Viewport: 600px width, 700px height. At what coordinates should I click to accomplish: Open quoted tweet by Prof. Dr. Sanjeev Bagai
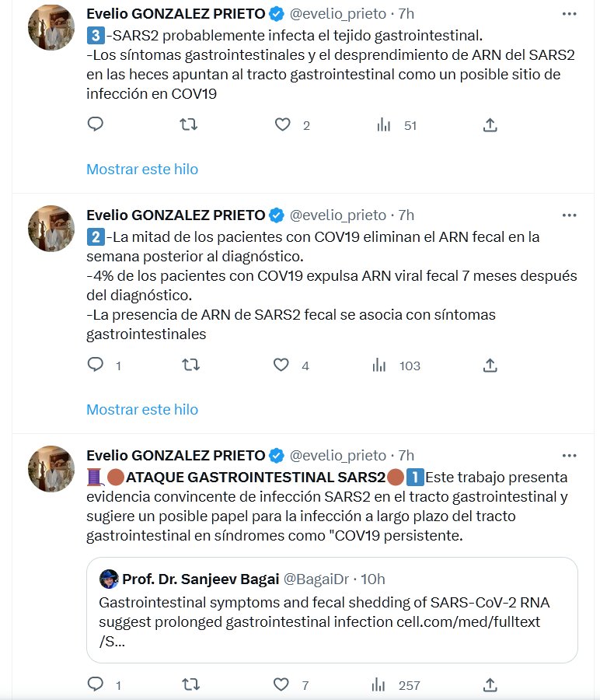point(332,609)
